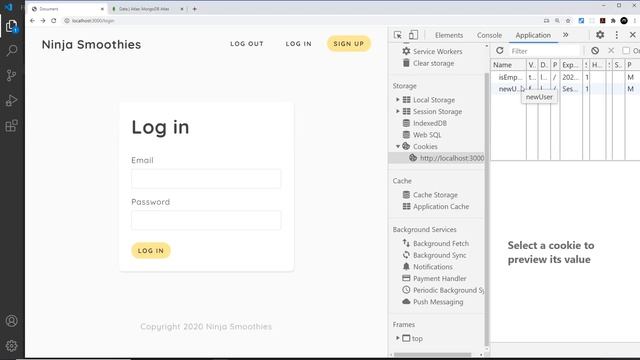The width and height of the screenshot is (640, 360).
Task: Click the browser forward arrow
Action: (43, 20)
